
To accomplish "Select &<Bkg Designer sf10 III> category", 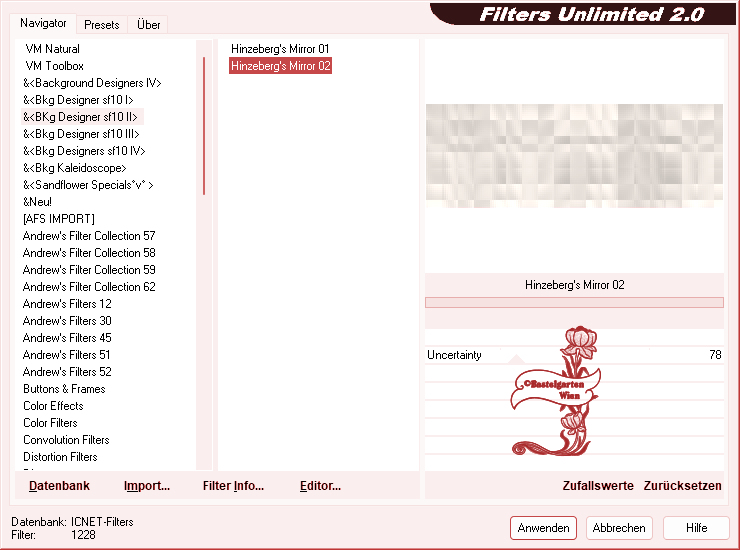I will 81,134.
